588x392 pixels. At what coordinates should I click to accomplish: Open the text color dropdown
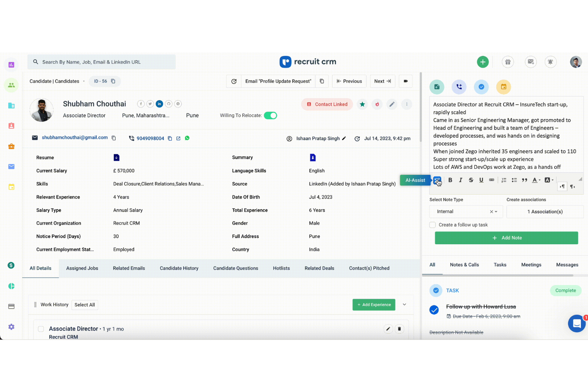point(536,180)
